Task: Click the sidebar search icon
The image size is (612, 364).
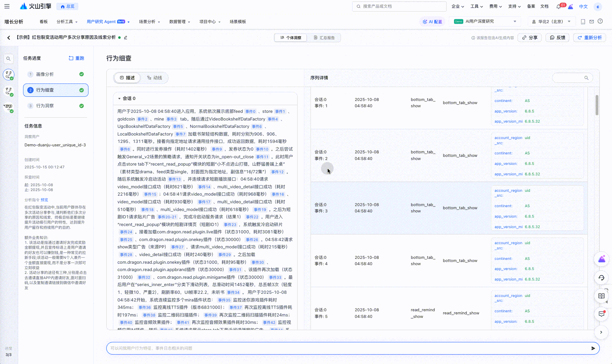Action: 8,59
